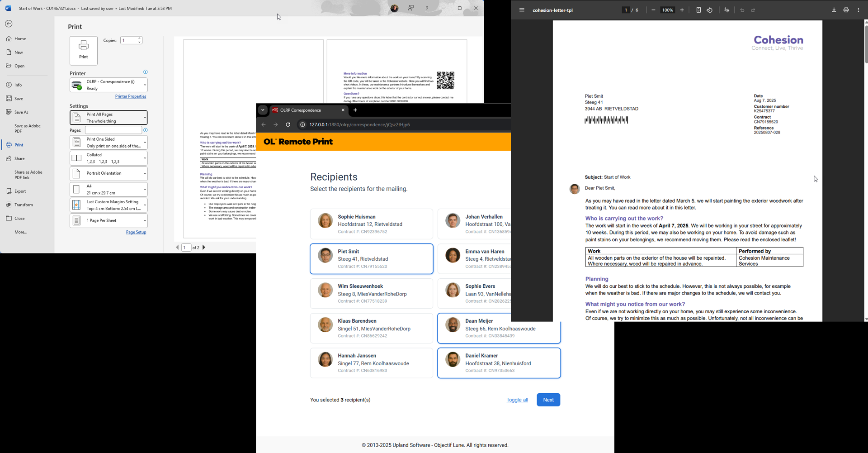868x453 pixels.
Task: Click the print icon in the PDF viewer
Action: 846,10
